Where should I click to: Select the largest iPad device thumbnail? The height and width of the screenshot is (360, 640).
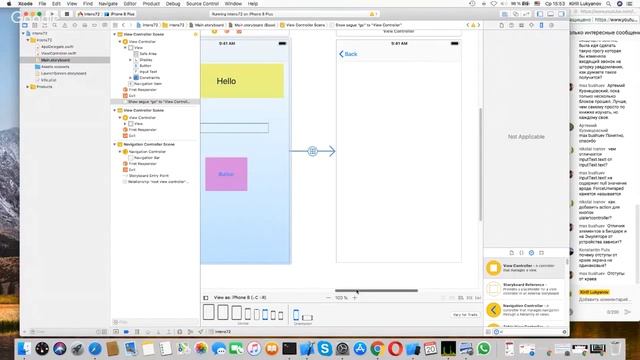[209, 312]
